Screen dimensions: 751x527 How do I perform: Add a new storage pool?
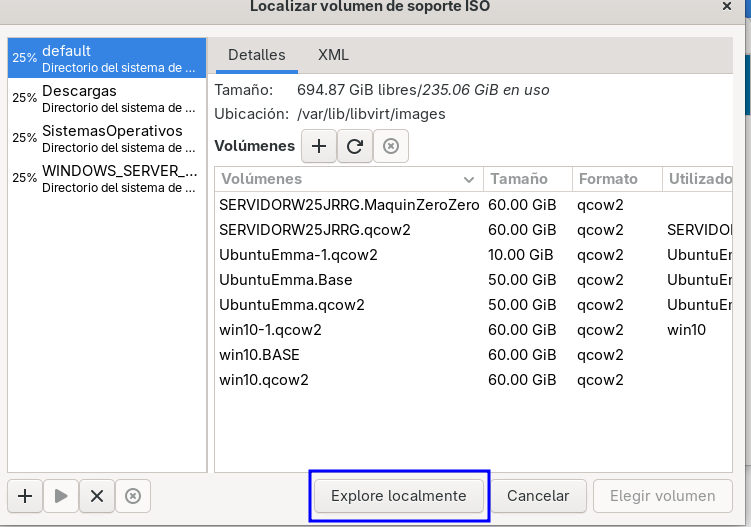tap(25, 496)
